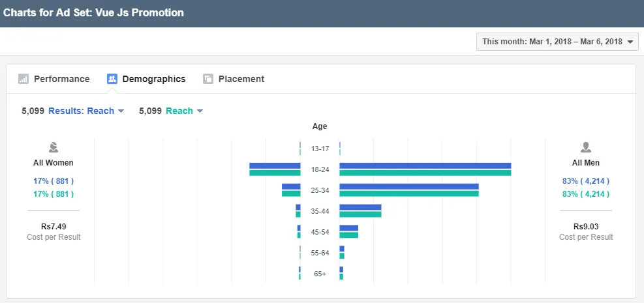
Task: Click the blue women 18-24 bar
Action: click(275, 166)
